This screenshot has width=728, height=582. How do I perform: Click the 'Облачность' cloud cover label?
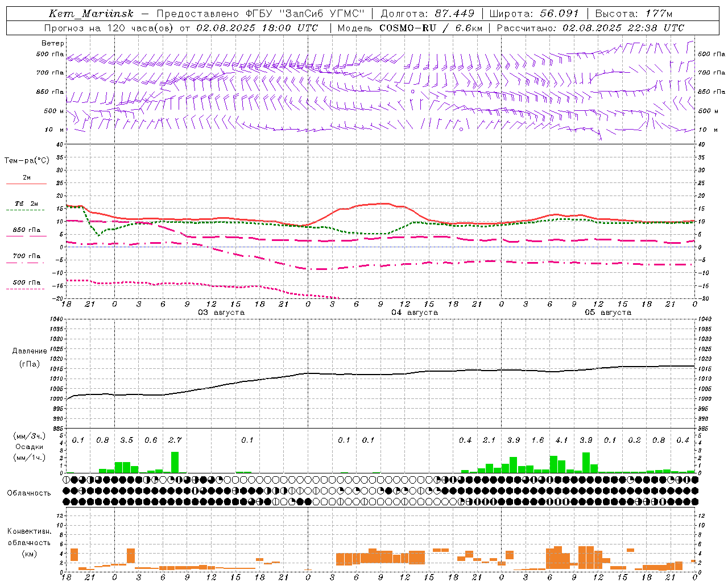pos(29,493)
